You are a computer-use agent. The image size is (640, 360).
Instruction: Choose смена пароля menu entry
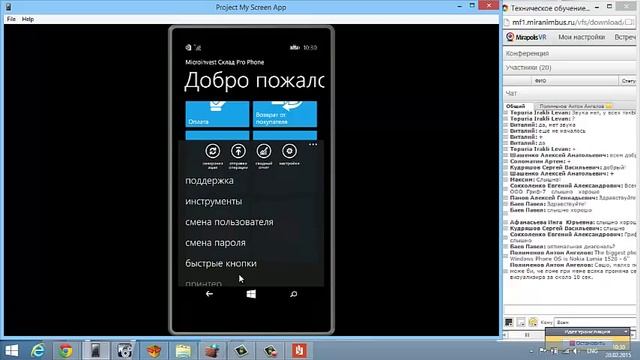click(x=216, y=243)
